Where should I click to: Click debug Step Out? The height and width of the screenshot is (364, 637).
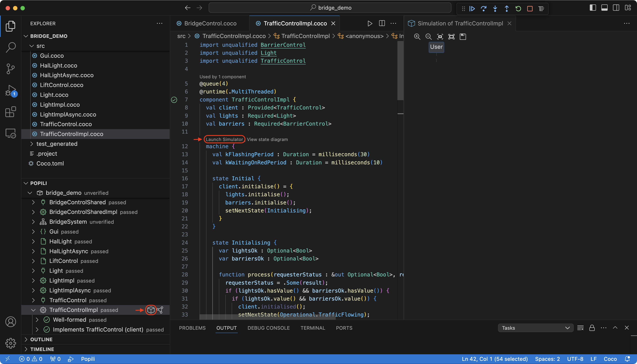(x=507, y=9)
